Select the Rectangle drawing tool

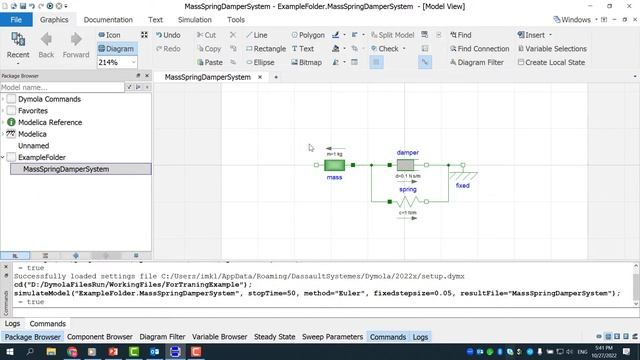click(x=266, y=49)
